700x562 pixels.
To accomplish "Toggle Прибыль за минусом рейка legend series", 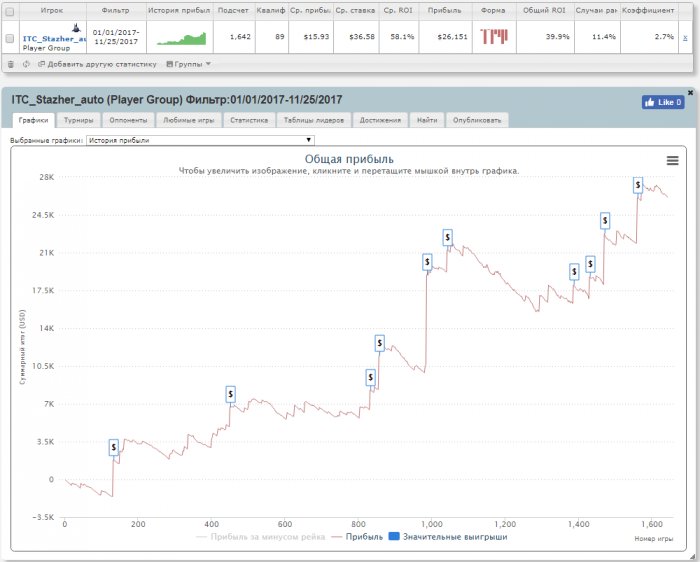I will tap(261, 537).
